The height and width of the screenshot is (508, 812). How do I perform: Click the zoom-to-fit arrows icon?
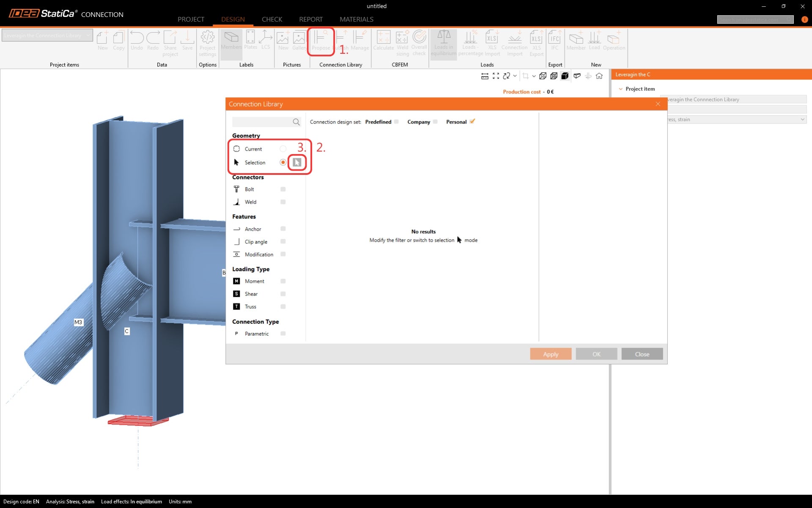(496, 76)
